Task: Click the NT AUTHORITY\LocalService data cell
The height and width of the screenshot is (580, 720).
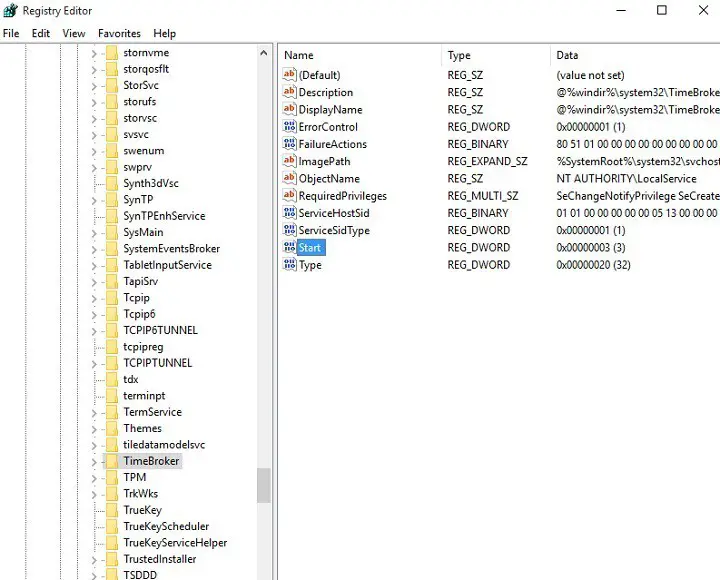Action: tap(626, 179)
